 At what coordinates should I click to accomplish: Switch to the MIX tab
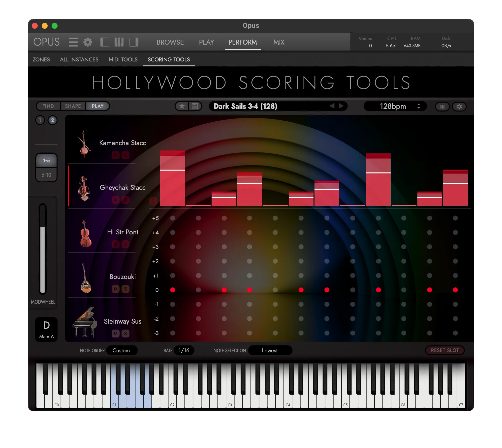(279, 42)
